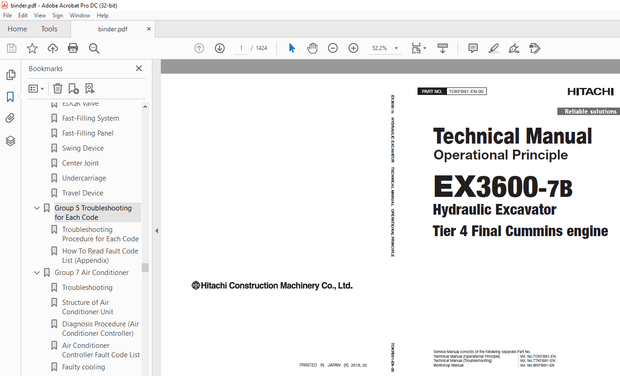Open the File menu
This screenshot has width=620, height=376.
[x=8, y=15]
